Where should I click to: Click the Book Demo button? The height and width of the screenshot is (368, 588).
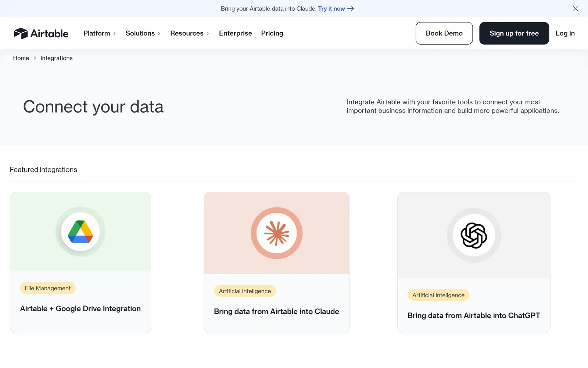(x=444, y=33)
